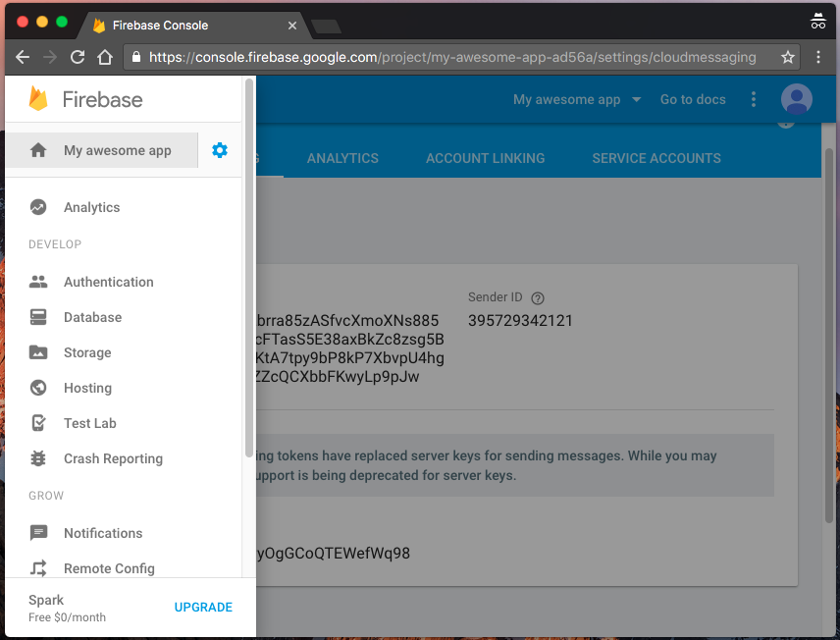Image resolution: width=840 pixels, height=640 pixels.
Task: Click the UPGRADE plan button
Action: click(203, 608)
